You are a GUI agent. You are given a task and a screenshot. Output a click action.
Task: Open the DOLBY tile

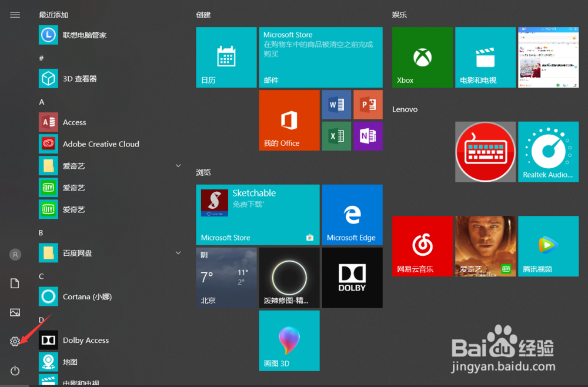point(352,278)
